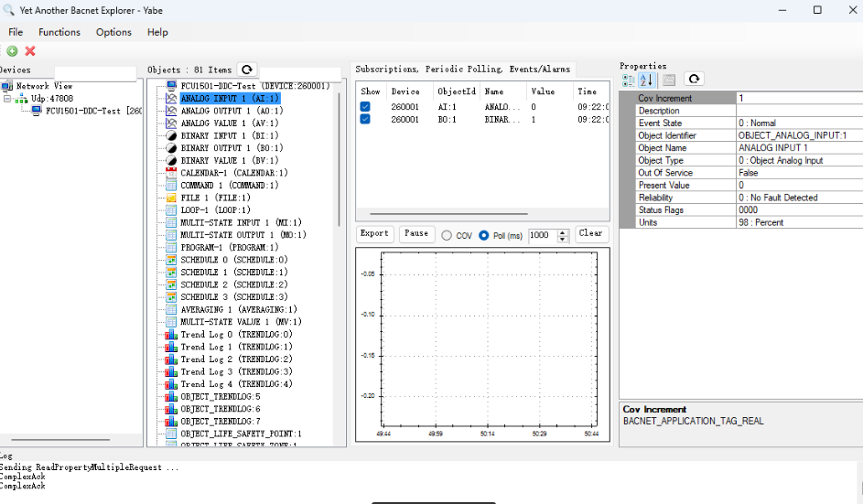Decrease the poll interval with down arrow
Image resolution: width=863 pixels, height=504 pixels.
coord(563,240)
